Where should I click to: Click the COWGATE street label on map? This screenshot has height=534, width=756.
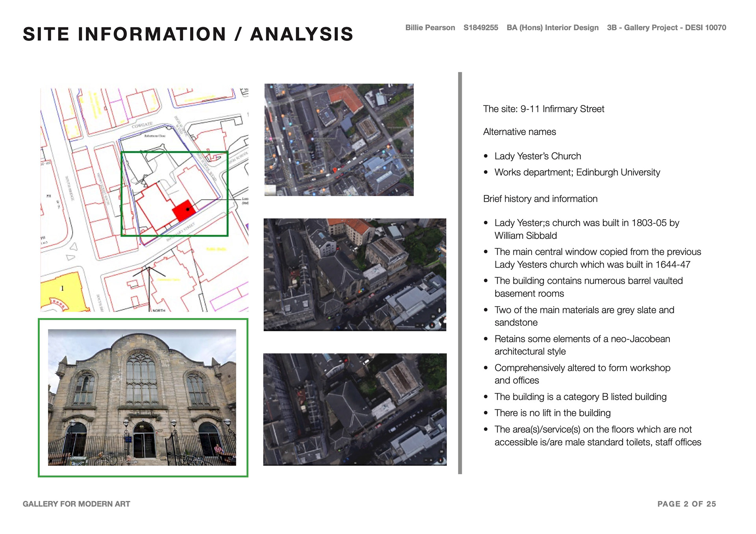click(142, 125)
